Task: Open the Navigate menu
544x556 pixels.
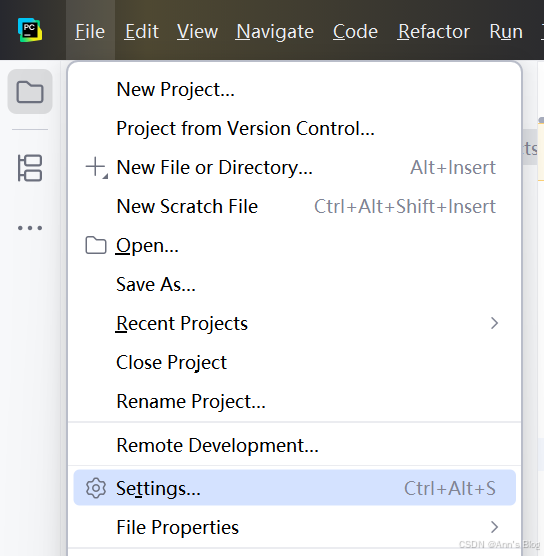Action: coord(275,32)
